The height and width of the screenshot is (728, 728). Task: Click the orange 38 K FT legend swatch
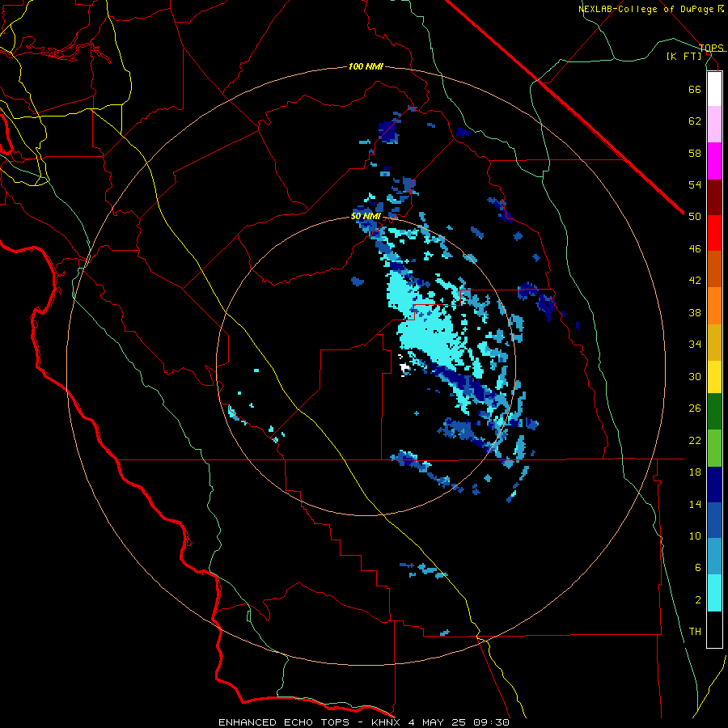[714, 306]
